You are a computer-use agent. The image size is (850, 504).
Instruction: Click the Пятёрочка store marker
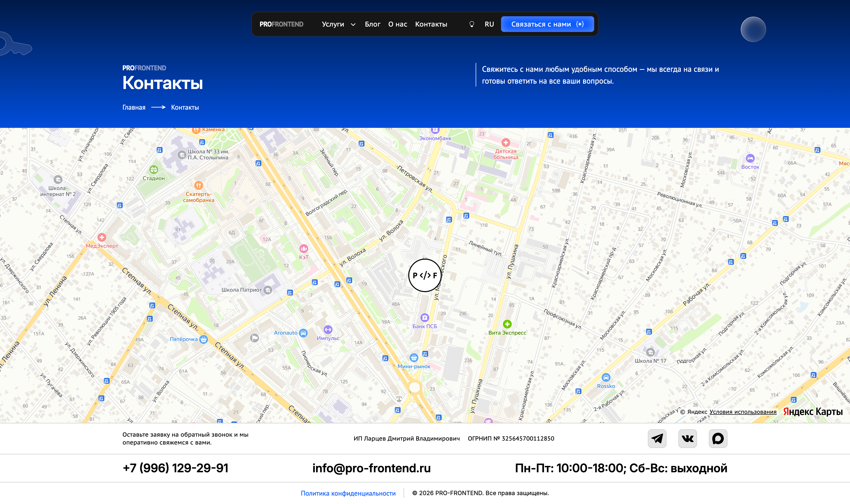[x=203, y=339]
